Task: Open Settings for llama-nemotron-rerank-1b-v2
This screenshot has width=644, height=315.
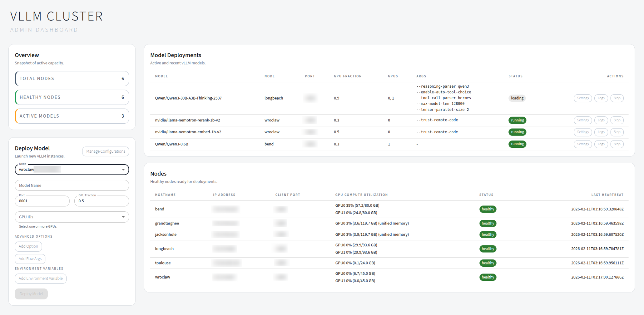Action: coord(582,120)
